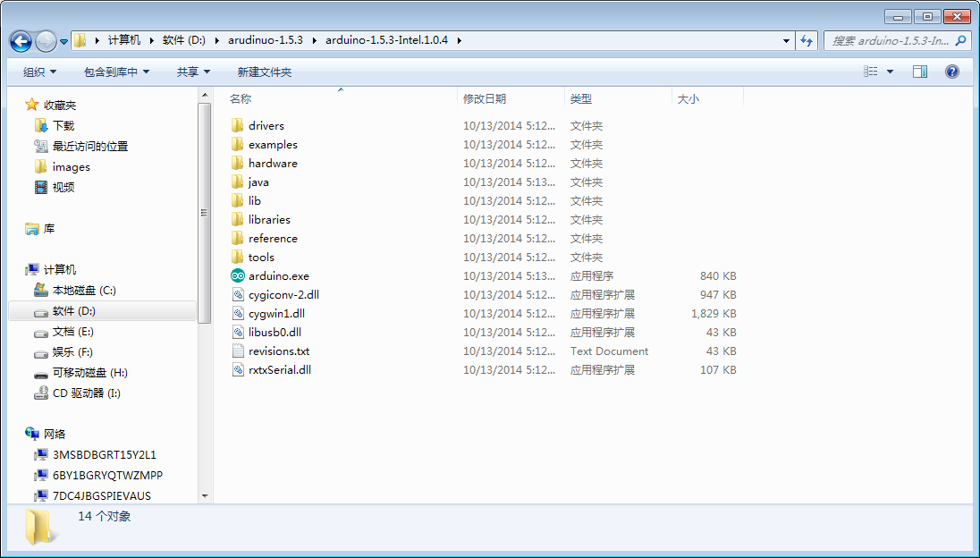Viewport: 980px width, 558px height.
Task: Click the change view icon
Action: click(x=871, y=72)
